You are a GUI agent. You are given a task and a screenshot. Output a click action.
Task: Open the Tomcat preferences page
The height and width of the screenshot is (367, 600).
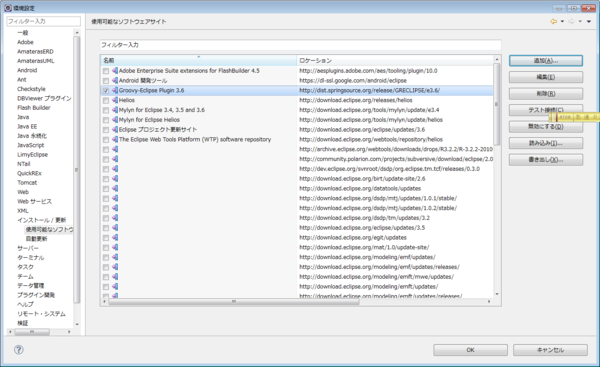[27, 183]
